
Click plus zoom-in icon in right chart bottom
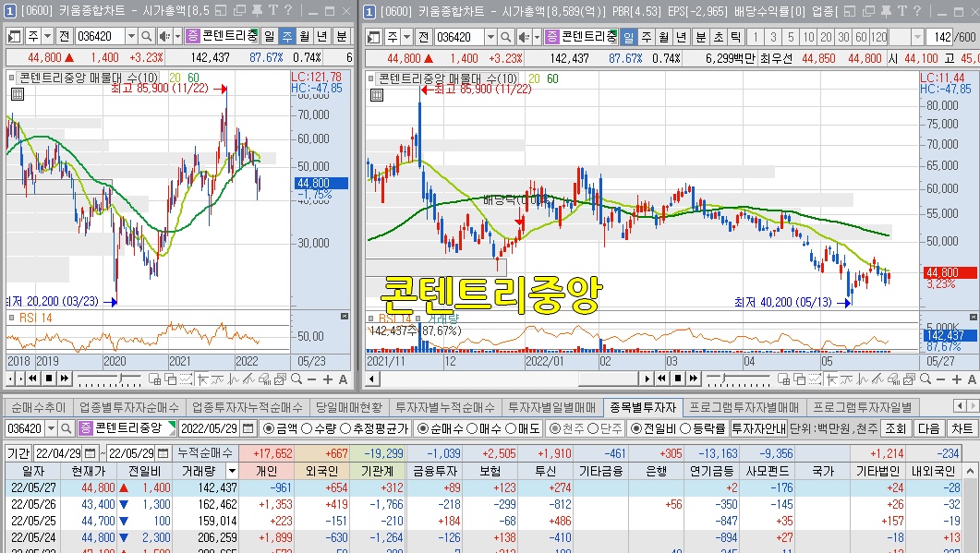[x=956, y=379]
